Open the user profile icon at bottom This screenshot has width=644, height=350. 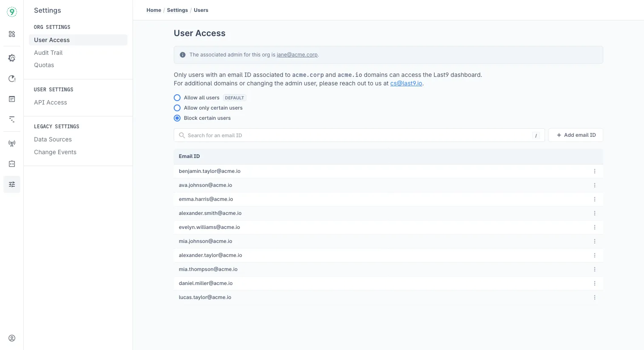click(12, 338)
